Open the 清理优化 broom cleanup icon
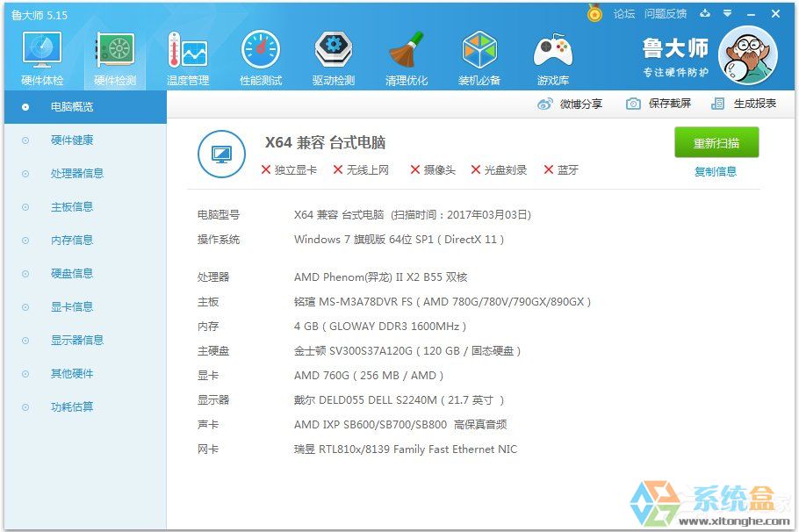Image resolution: width=799 pixels, height=532 pixels. coord(407,58)
